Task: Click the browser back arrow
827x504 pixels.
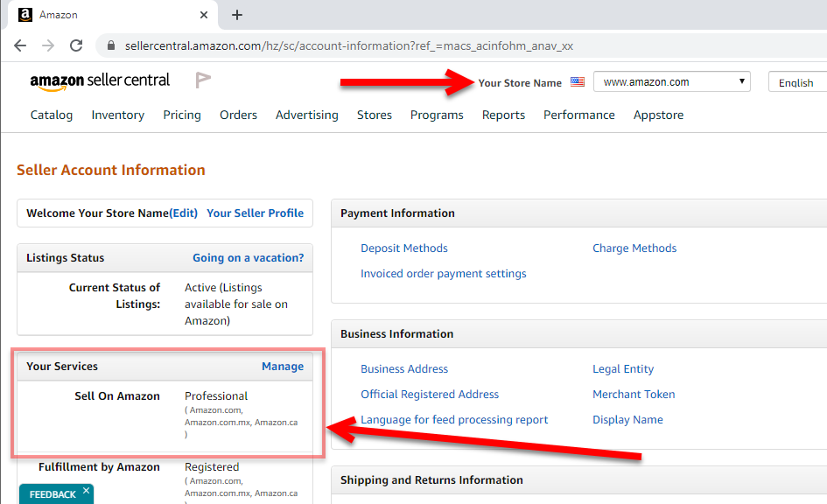Action: click(19, 45)
